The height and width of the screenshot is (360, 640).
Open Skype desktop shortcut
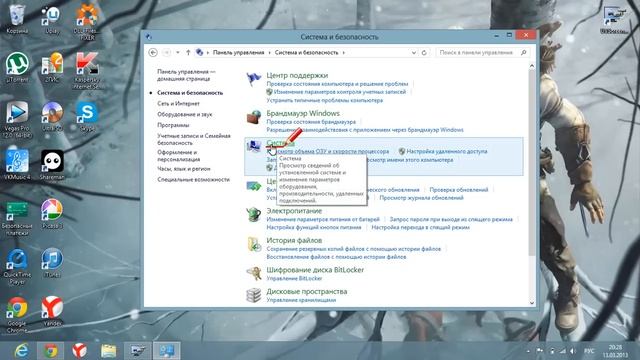[87, 116]
